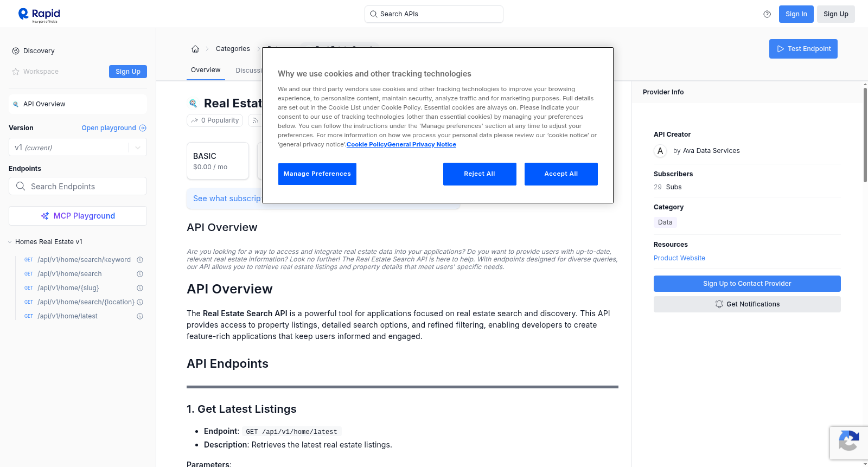Open the Product Website link
This screenshot has height=467, width=868.
[x=679, y=258]
